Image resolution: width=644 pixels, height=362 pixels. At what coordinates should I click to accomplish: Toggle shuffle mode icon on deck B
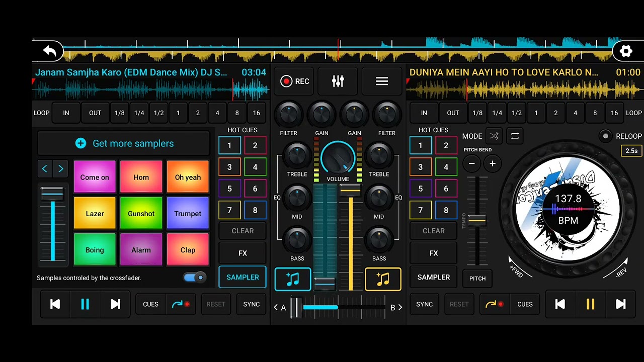(x=494, y=136)
